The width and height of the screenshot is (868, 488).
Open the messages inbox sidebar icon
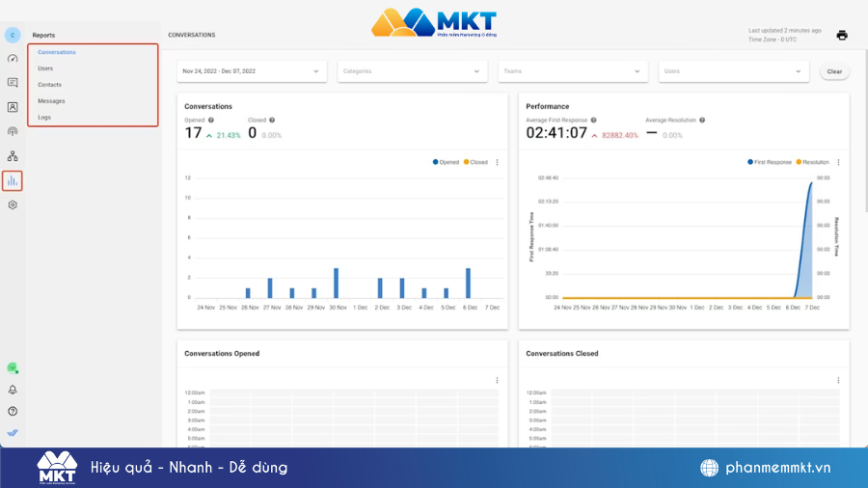pyautogui.click(x=13, y=83)
